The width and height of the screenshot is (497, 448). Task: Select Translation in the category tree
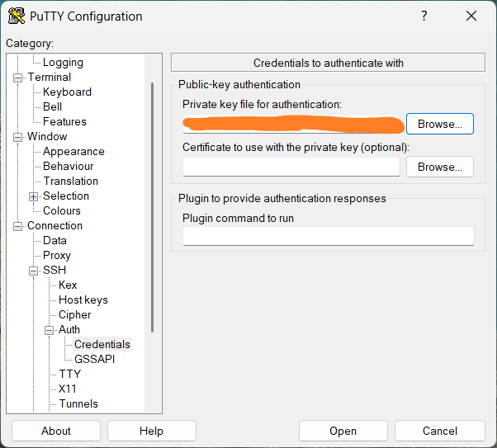(71, 182)
